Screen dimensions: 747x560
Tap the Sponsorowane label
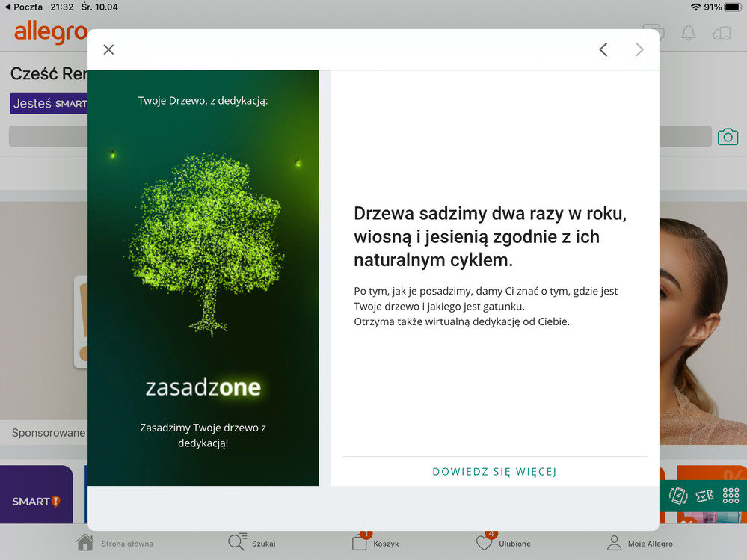(49, 433)
